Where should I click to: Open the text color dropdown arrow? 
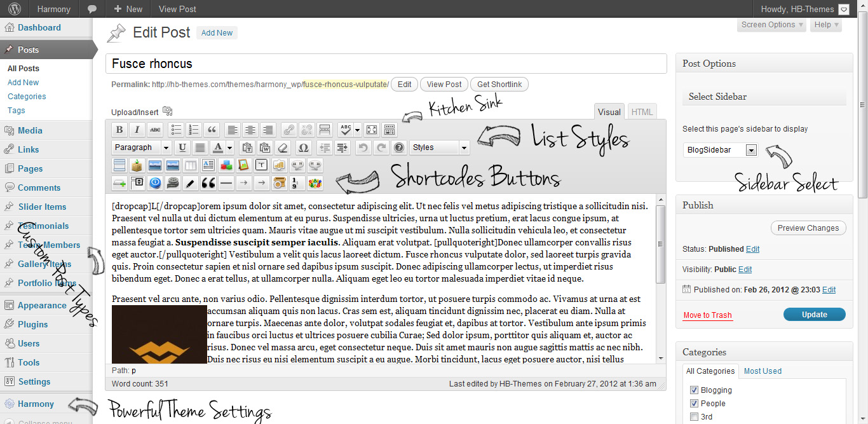pyautogui.click(x=229, y=147)
